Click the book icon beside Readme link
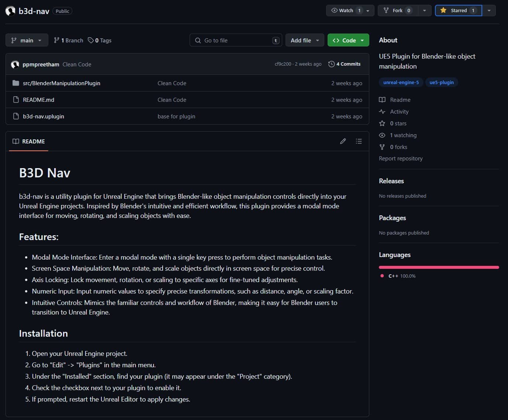 tap(382, 100)
